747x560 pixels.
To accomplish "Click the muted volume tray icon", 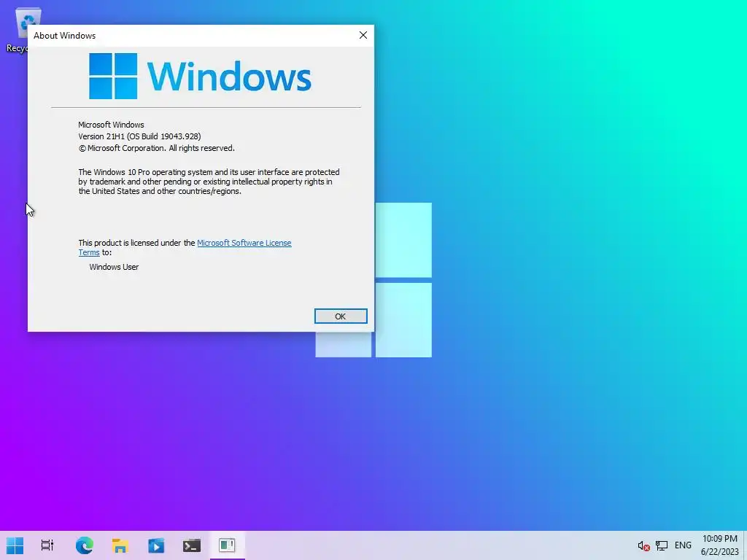I will pyautogui.click(x=643, y=545).
